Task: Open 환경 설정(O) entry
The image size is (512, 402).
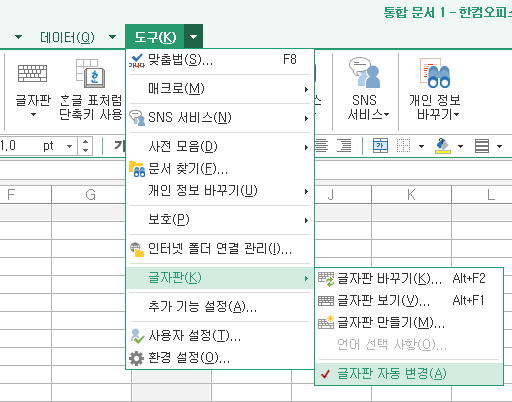Action: (220, 358)
